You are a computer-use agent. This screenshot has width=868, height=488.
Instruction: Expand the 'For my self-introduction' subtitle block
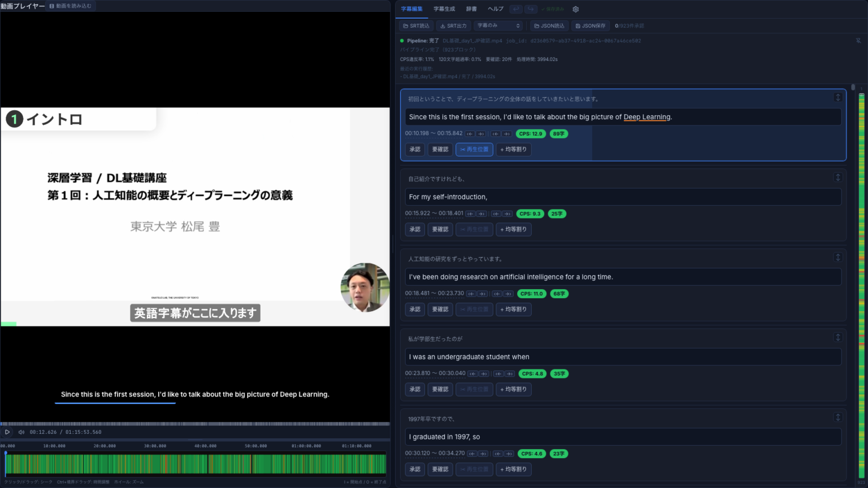click(838, 177)
